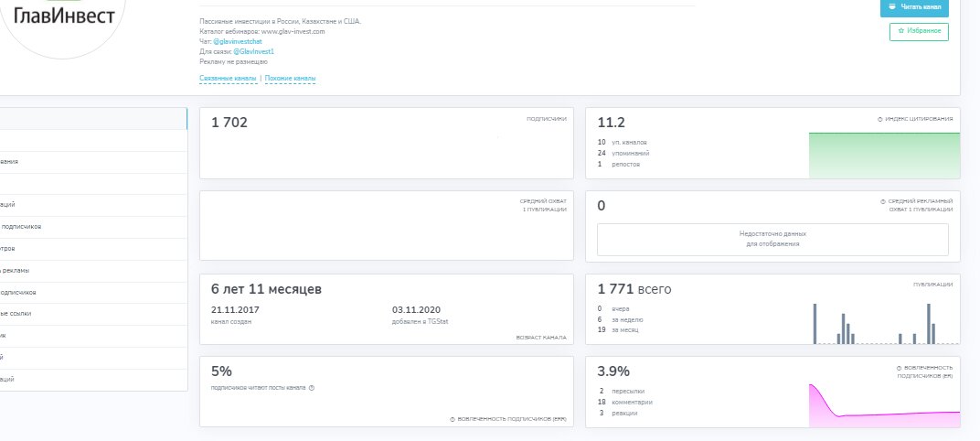
Task: Add channel to Избранное
Action: 919,31
